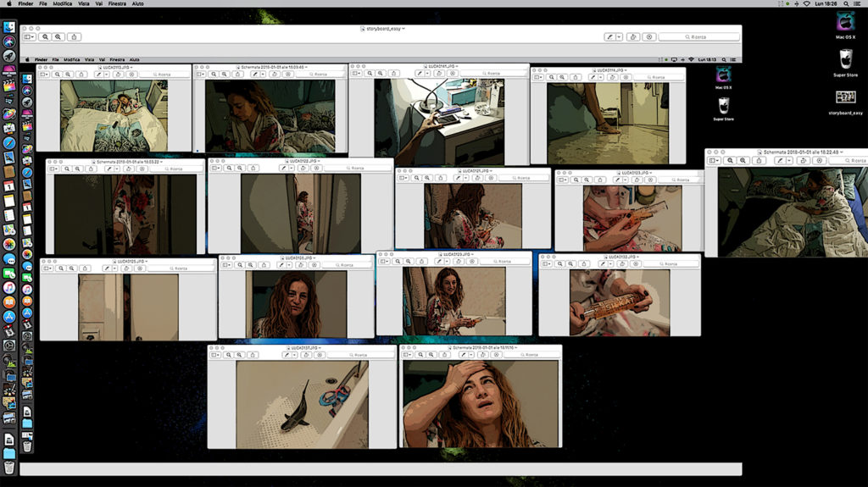Expand the sidebar view dropdown in storyboard_easy
The image size is (868, 487).
29,37
